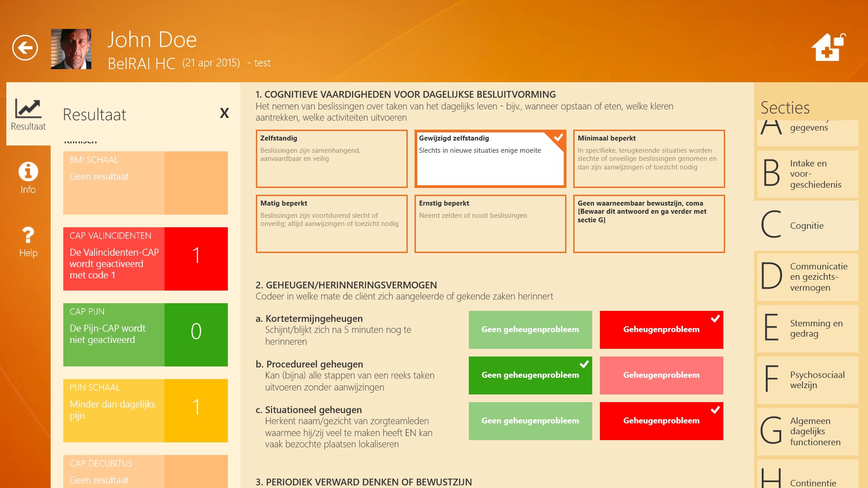Click the red CAP Valincidenten result tile
The image size is (868, 488).
[x=145, y=258]
